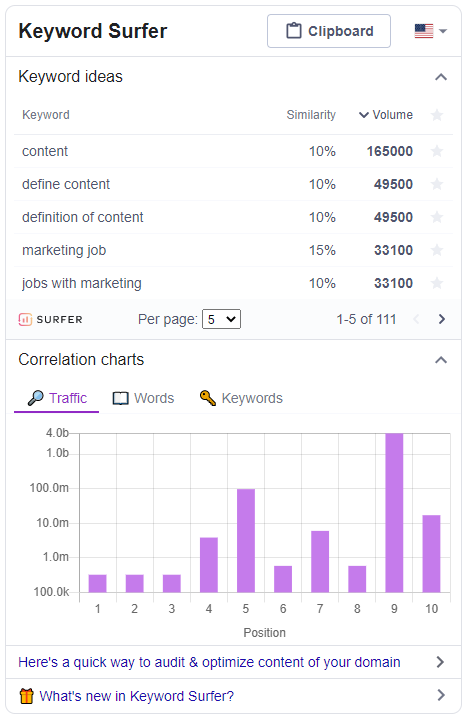Star the 'jobs with marketing' keyword
The height and width of the screenshot is (719, 468).
tap(437, 283)
